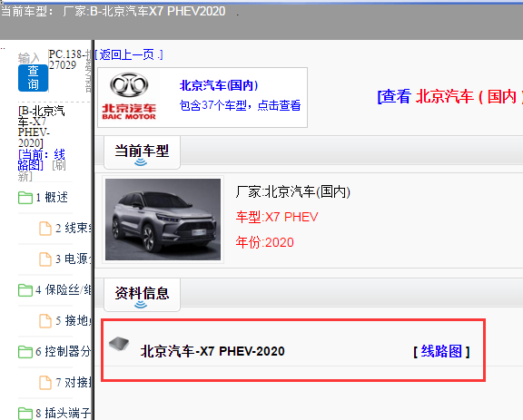The width and height of the screenshot is (523, 420).
Task: Click the BAIC Motor brand logo
Action: [129, 97]
